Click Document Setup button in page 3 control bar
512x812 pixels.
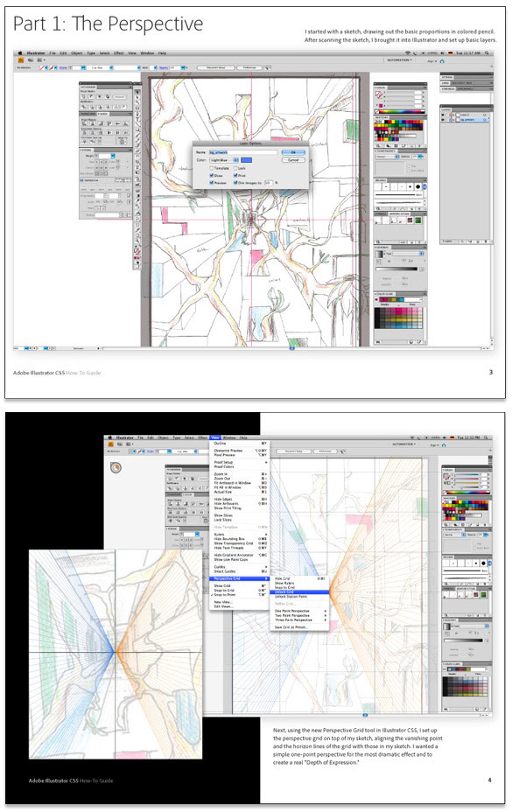[x=215, y=68]
